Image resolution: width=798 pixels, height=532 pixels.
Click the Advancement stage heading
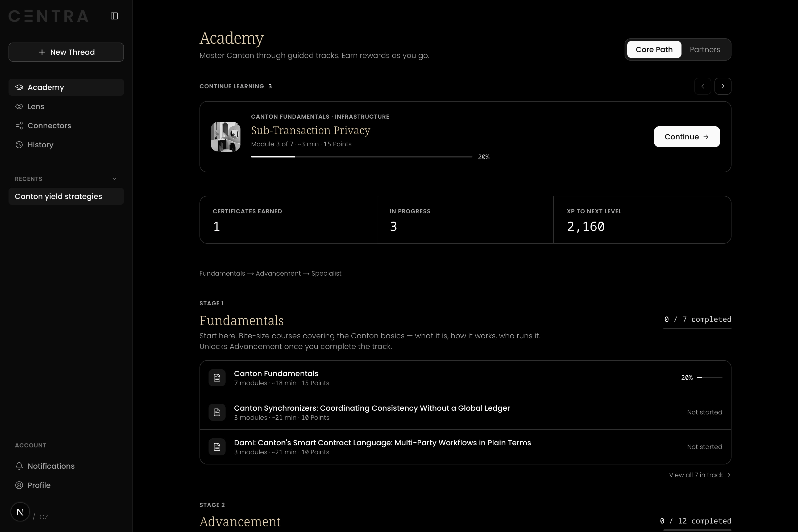point(240,521)
